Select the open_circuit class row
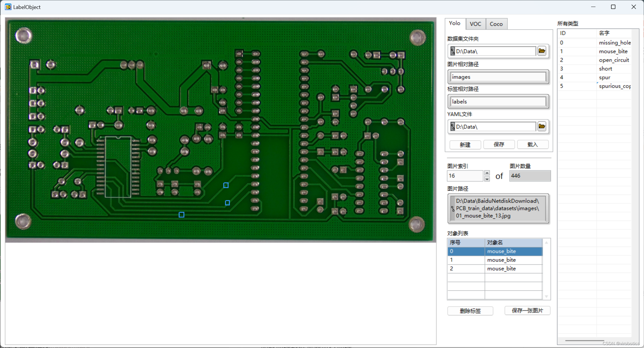Viewport: 644px width, 348px height. click(x=595, y=60)
